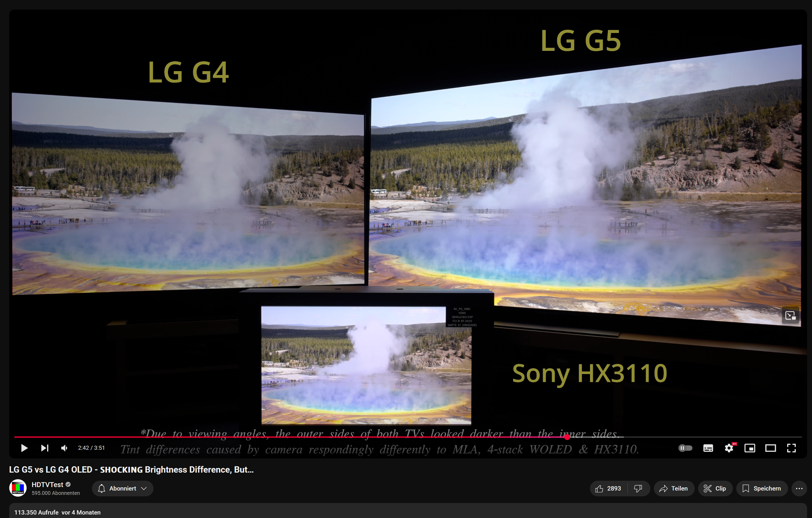Create a Clip of video
Image resolution: width=812 pixels, height=518 pixels.
(715, 488)
